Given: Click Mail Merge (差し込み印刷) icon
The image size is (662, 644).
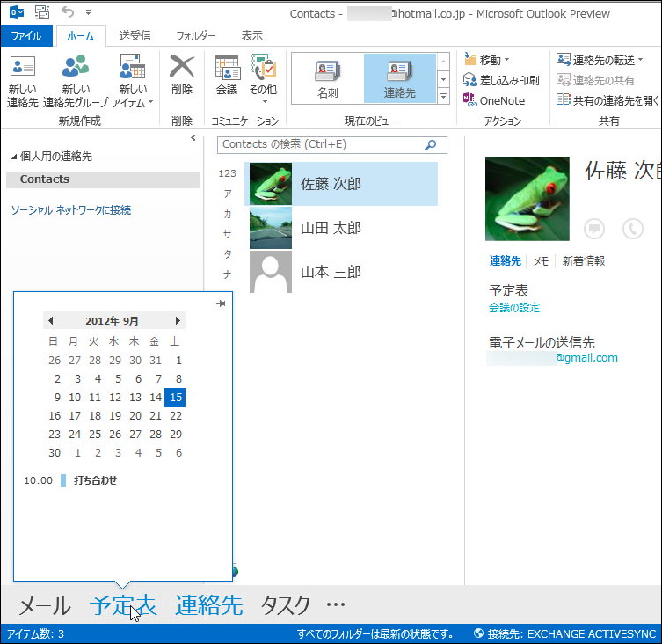Looking at the screenshot, I should point(469,80).
